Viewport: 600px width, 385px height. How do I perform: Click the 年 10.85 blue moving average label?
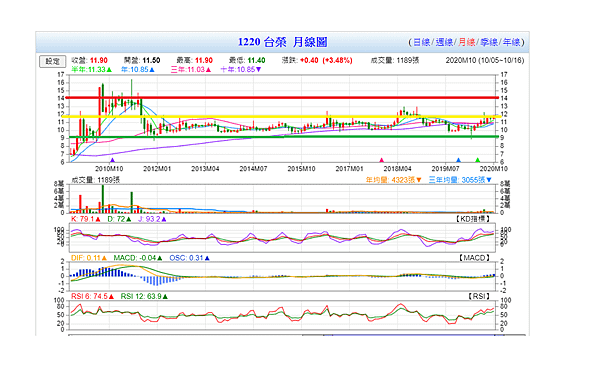point(138,70)
